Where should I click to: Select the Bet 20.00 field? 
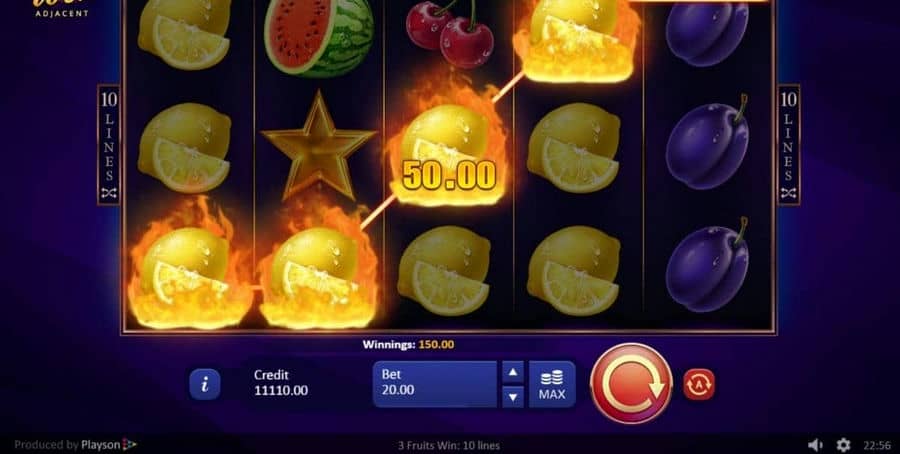coord(435,385)
